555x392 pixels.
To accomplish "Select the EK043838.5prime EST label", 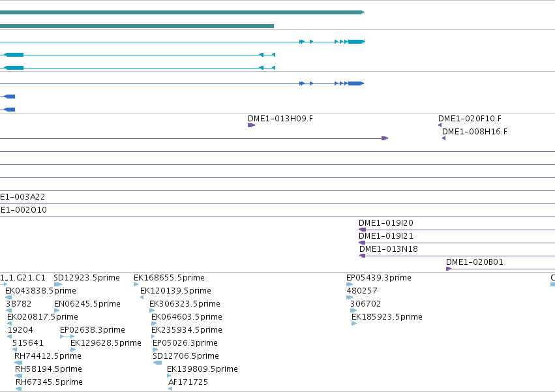I will click(40, 291).
